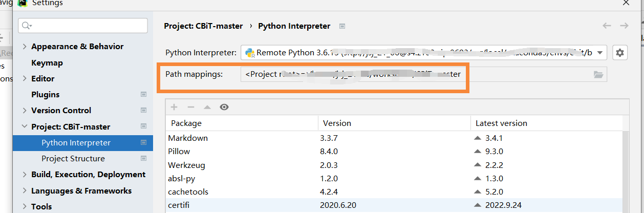Viewport: 644px width, 213px height.
Task: Click the settings search field
Action: [83, 26]
